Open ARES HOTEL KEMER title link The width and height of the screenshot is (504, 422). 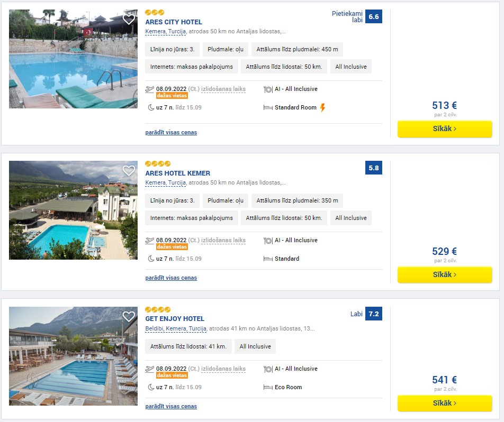178,173
